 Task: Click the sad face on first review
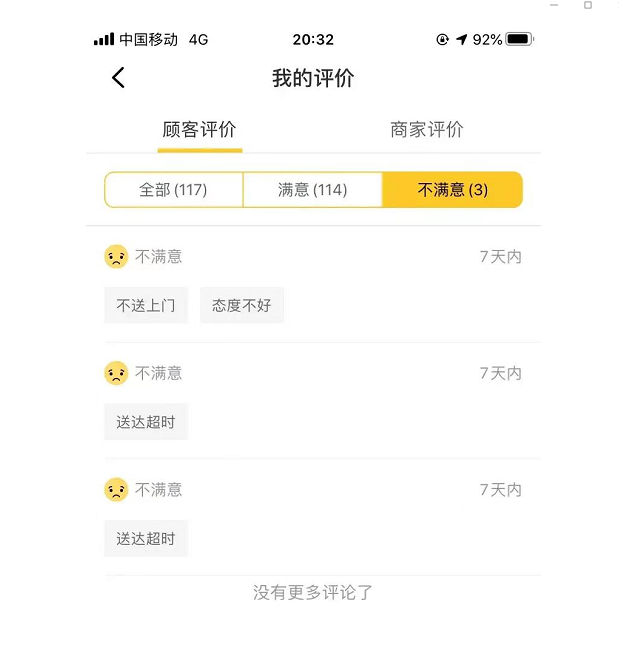click(116, 256)
